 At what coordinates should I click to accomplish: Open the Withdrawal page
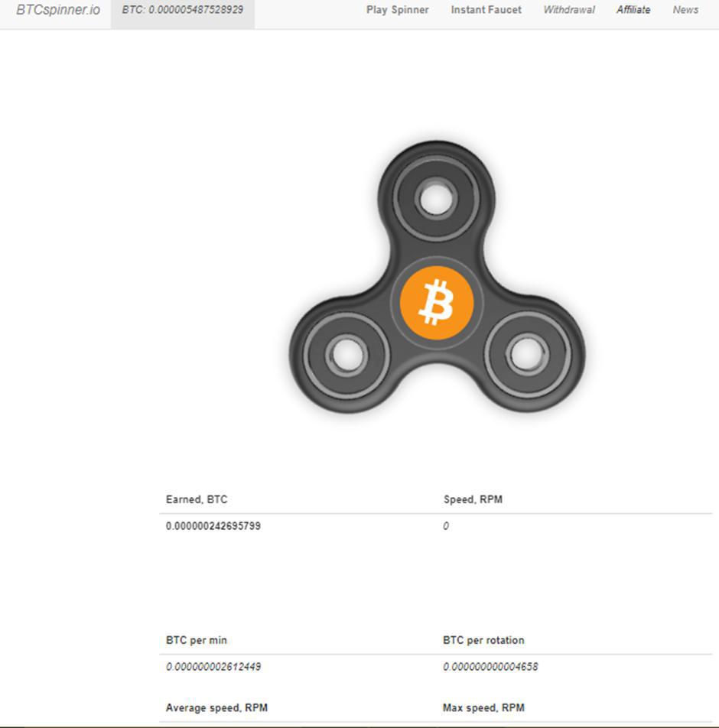pyautogui.click(x=569, y=10)
